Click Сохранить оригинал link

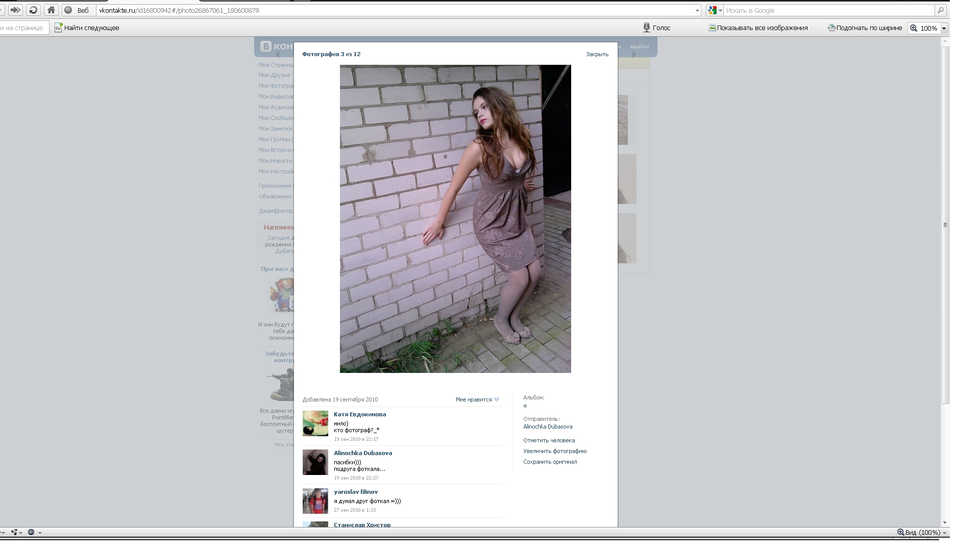[x=550, y=462]
